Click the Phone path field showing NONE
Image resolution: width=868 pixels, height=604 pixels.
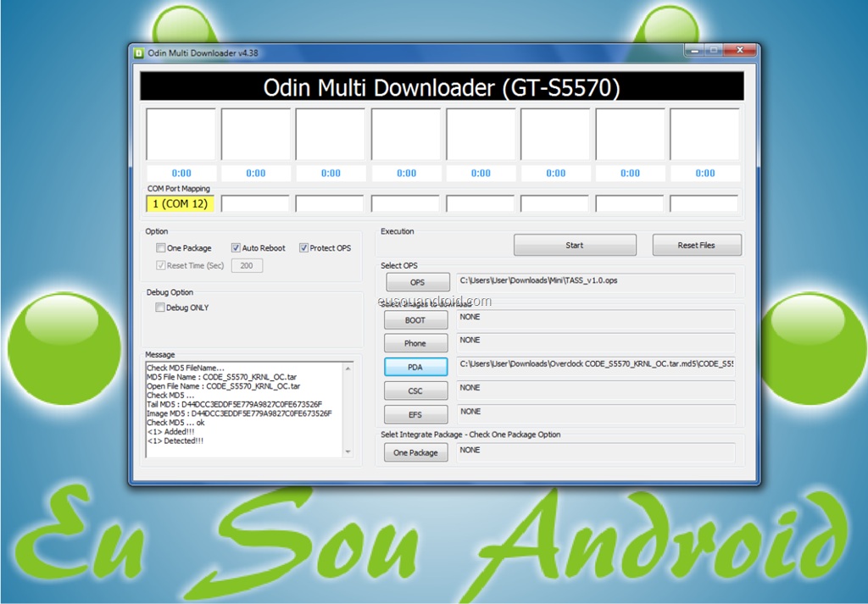click(596, 342)
